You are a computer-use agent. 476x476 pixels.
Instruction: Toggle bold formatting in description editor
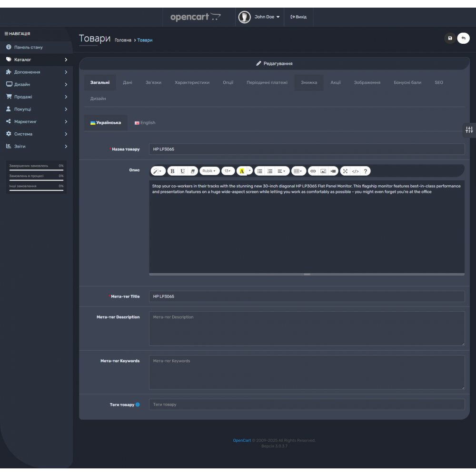[x=172, y=171]
